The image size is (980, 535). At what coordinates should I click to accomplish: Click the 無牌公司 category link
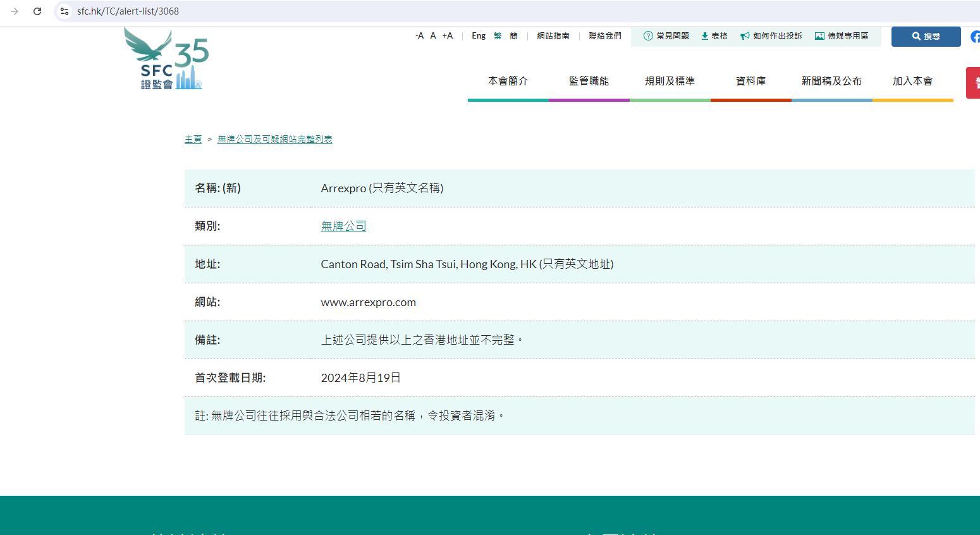pyautogui.click(x=343, y=226)
